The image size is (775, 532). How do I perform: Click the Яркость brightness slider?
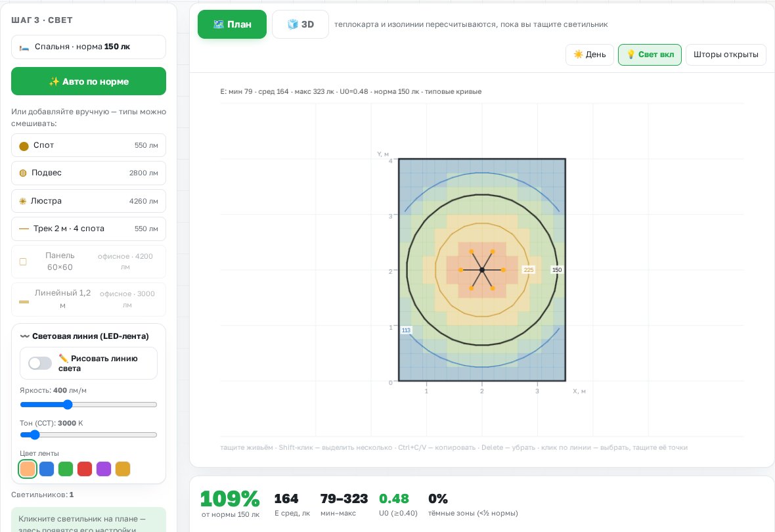coord(89,405)
